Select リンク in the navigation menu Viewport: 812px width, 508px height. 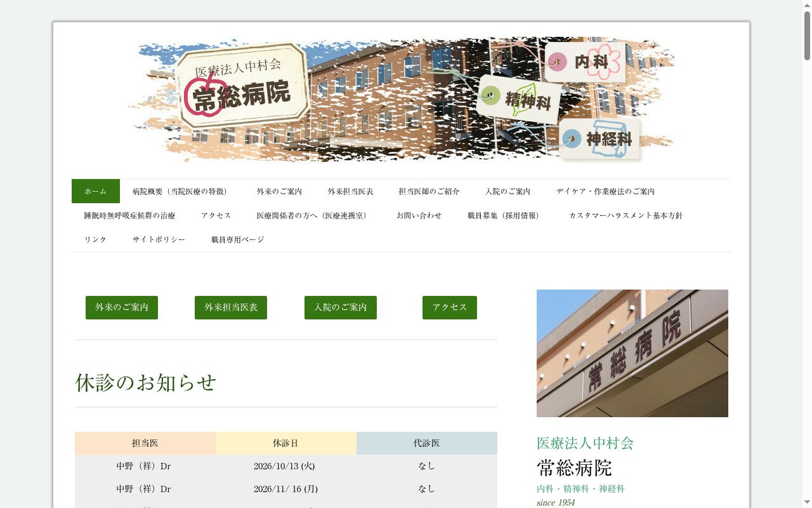[96, 239]
